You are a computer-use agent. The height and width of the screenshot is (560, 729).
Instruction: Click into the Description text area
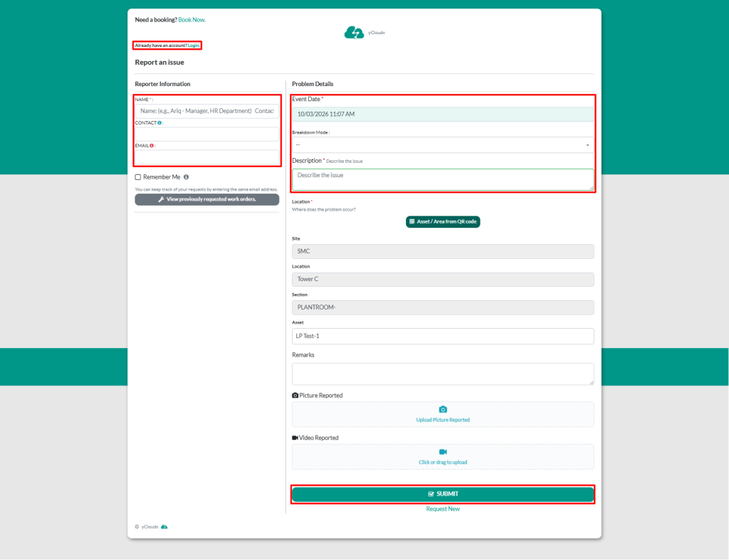pos(442,179)
